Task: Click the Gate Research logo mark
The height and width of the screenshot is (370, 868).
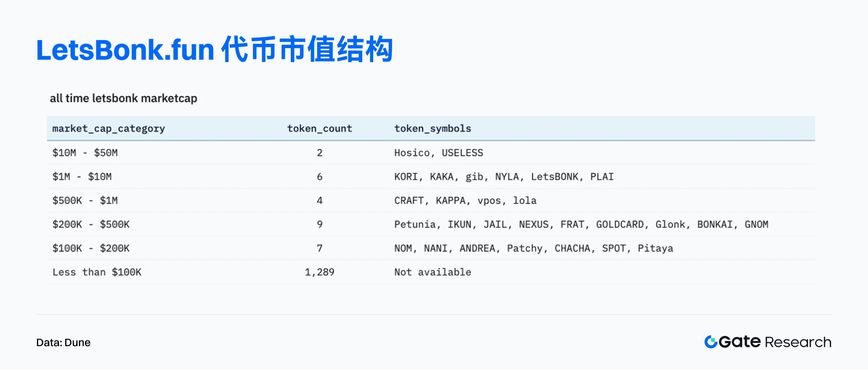Action: click(711, 342)
